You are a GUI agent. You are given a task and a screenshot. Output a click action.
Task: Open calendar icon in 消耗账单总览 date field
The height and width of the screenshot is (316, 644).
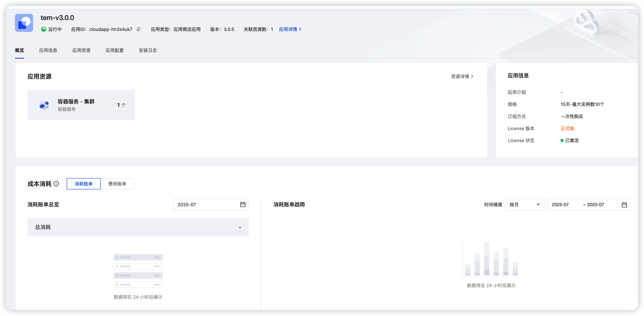(243, 204)
